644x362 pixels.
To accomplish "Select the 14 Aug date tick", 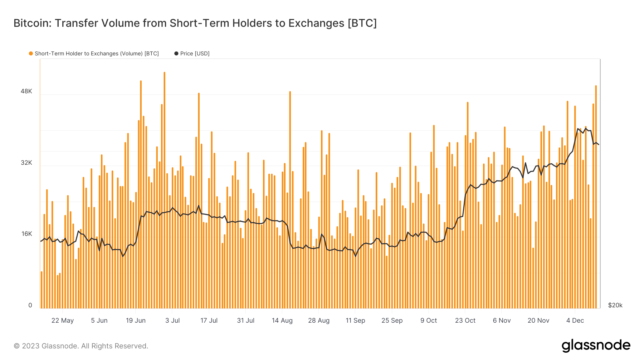I will [282, 321].
